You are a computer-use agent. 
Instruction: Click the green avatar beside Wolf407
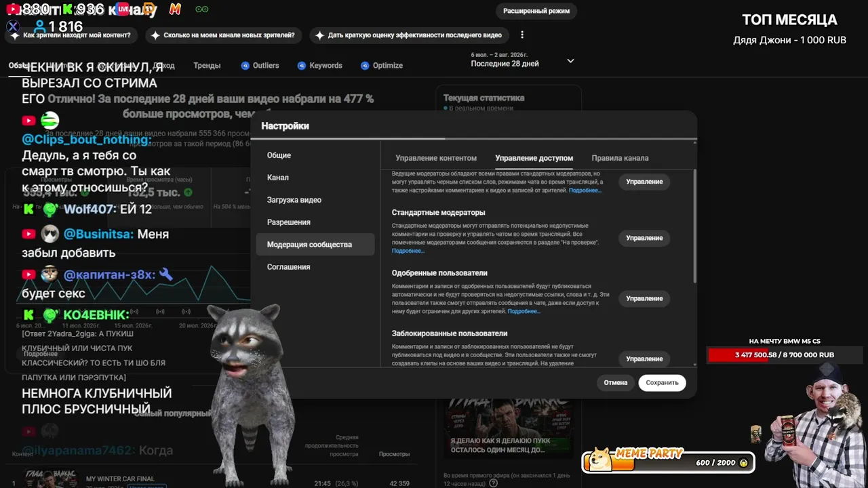pyautogui.click(x=50, y=209)
